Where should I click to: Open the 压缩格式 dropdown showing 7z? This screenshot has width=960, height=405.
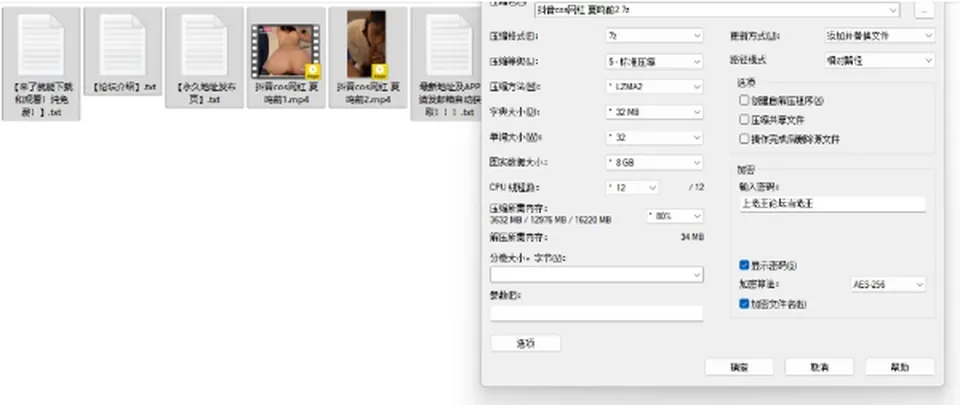[654, 36]
